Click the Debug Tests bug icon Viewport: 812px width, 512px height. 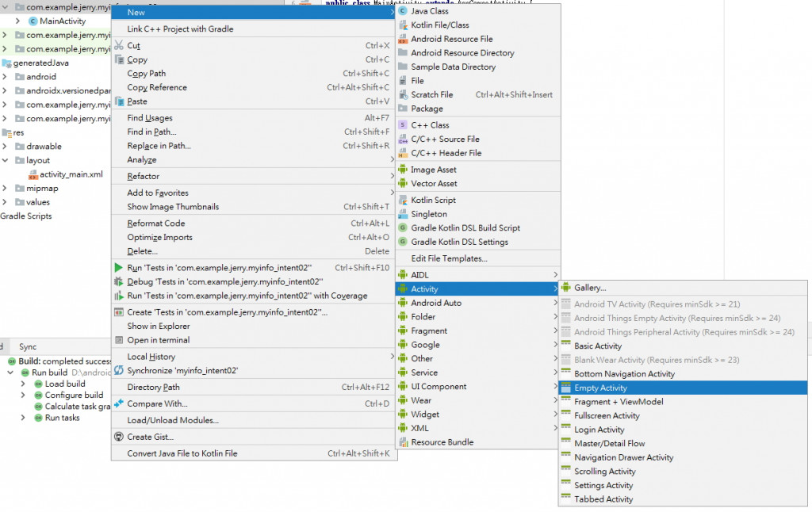click(x=119, y=281)
